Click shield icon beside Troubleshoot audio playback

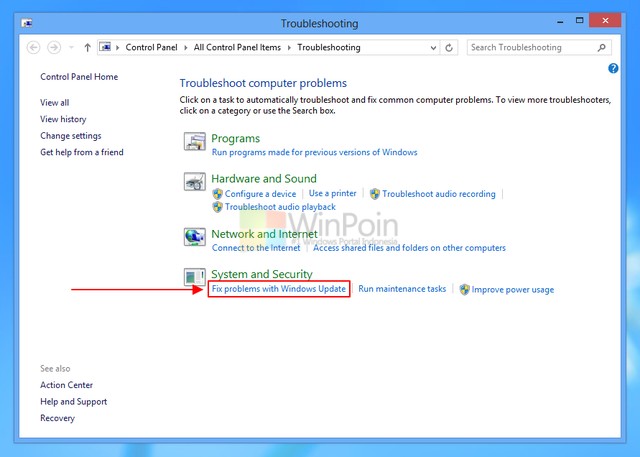[x=218, y=207]
